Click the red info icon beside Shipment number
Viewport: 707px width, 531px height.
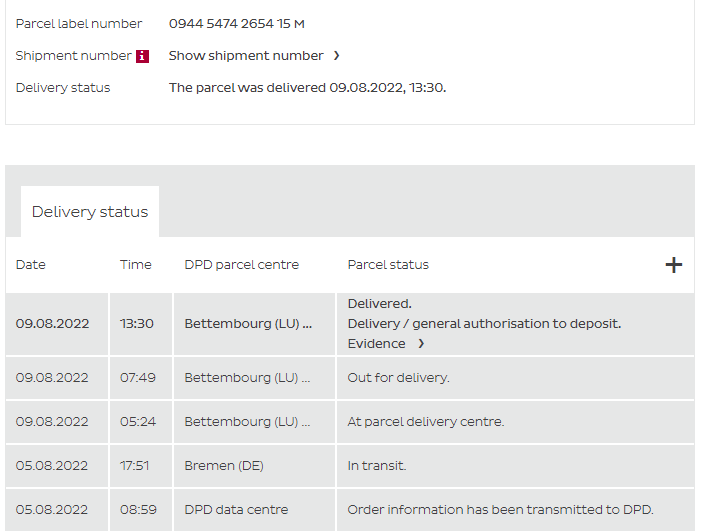tap(143, 56)
